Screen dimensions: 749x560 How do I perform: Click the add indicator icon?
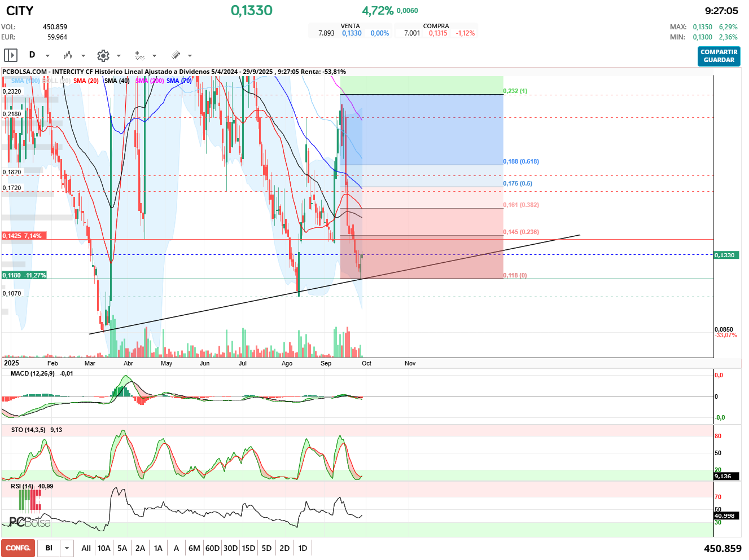click(139, 55)
